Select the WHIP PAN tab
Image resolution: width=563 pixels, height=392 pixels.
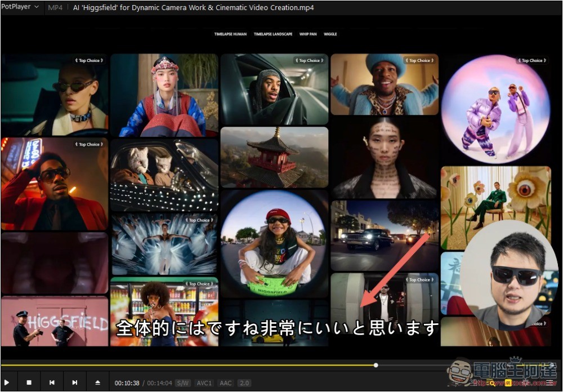point(309,34)
